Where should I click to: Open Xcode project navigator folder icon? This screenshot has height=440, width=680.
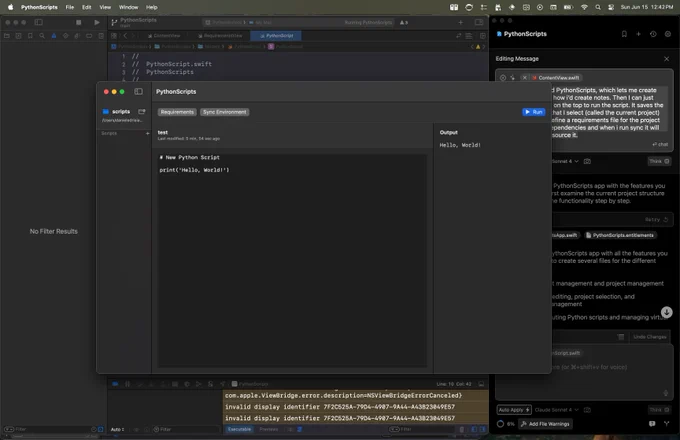click(x=7, y=36)
